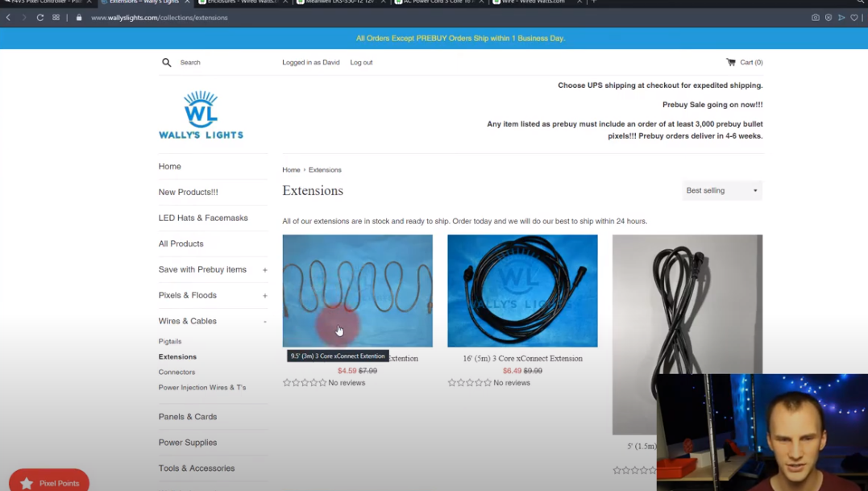This screenshot has height=491, width=868.
Task: Click the blue shipping announcement banner text
Action: pyautogui.click(x=460, y=38)
